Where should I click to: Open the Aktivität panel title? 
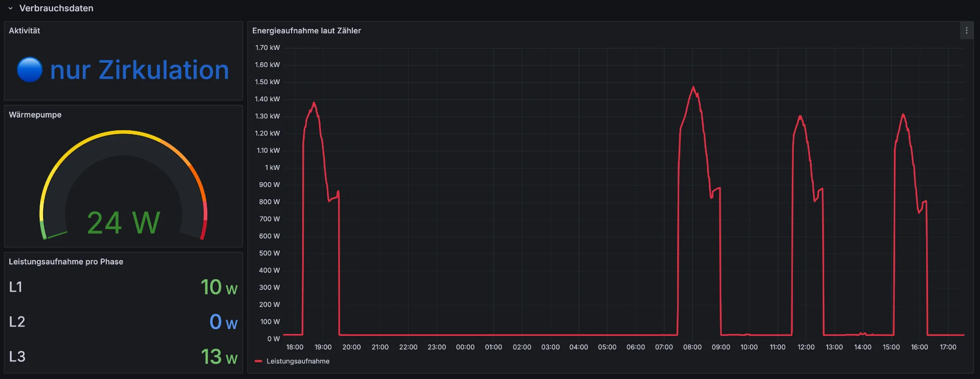tap(24, 30)
